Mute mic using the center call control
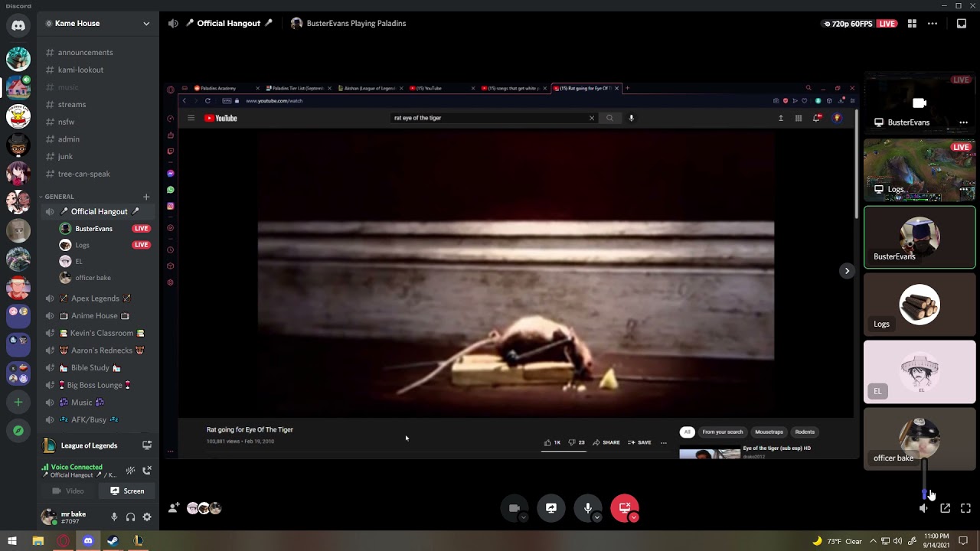The height and width of the screenshot is (551, 980). [588, 508]
